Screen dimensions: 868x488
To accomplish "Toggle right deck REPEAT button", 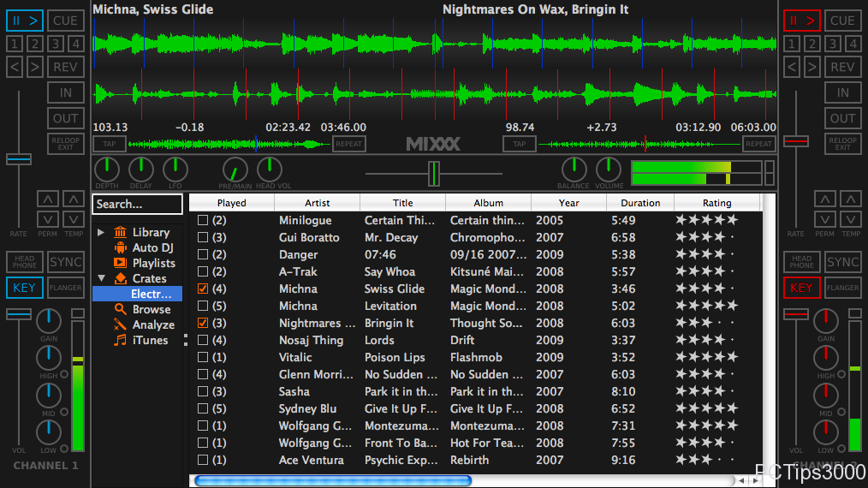I will pyautogui.click(x=758, y=144).
